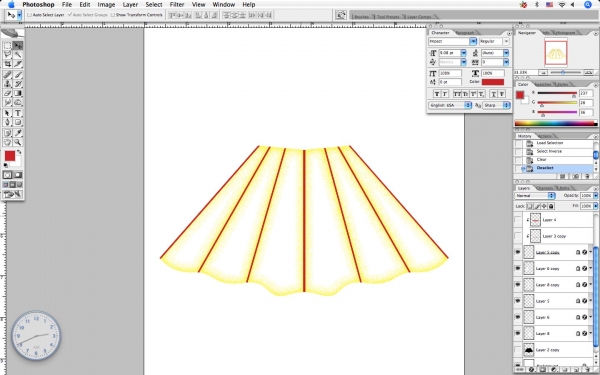Screen dimensions: 600x375
Task: Switch to the Channels tab
Action: pyautogui.click(x=545, y=188)
